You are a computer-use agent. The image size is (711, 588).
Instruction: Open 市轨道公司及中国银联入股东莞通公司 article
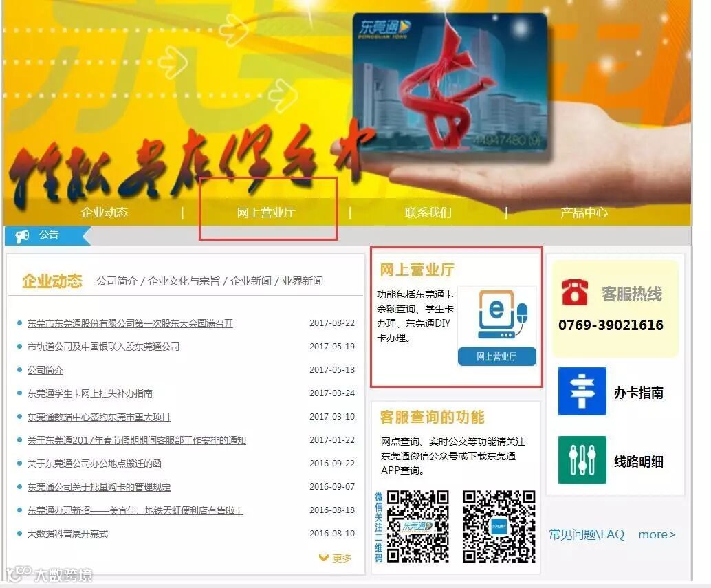click(103, 347)
